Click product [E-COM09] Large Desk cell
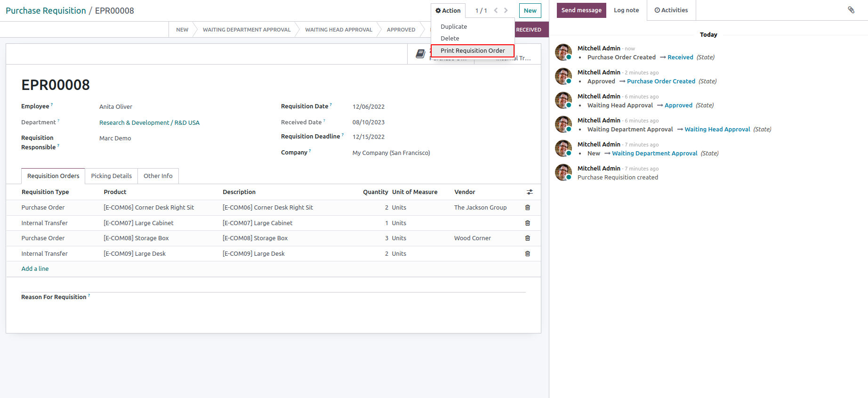This screenshot has height=398, width=868. coord(135,254)
